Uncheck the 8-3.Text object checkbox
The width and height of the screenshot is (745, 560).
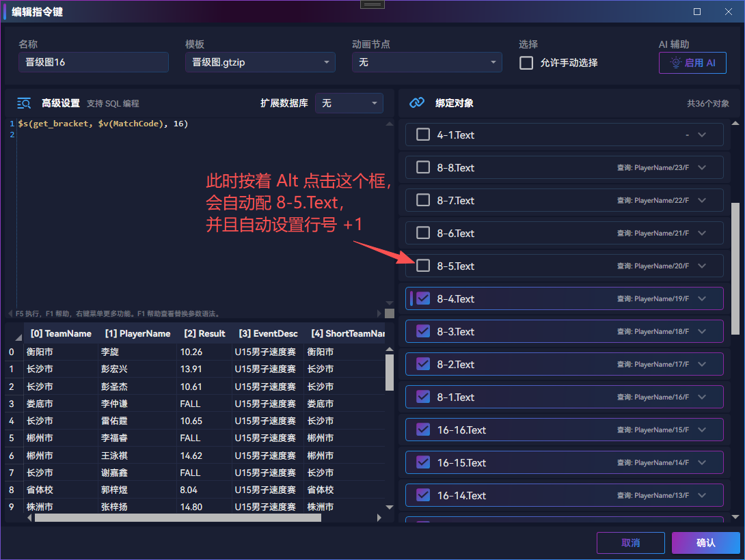[x=423, y=331]
